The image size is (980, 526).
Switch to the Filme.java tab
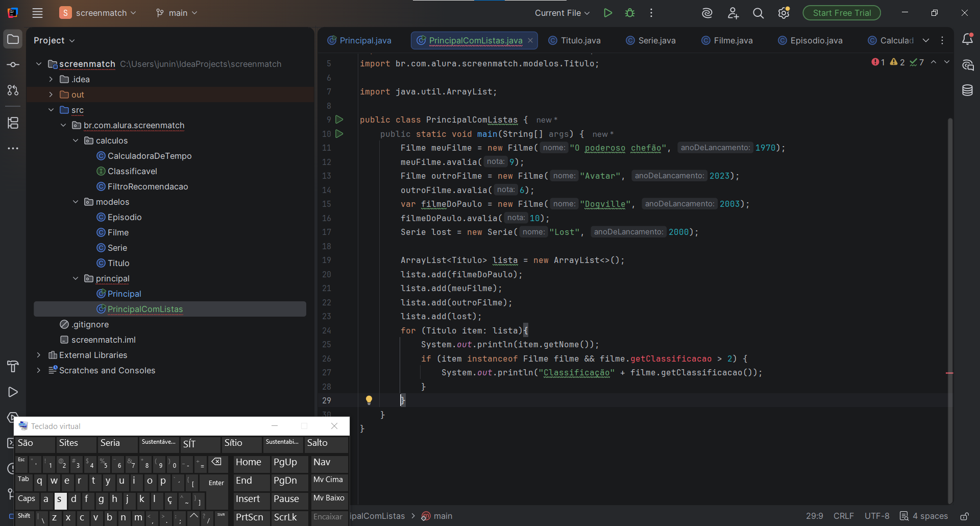pos(732,40)
